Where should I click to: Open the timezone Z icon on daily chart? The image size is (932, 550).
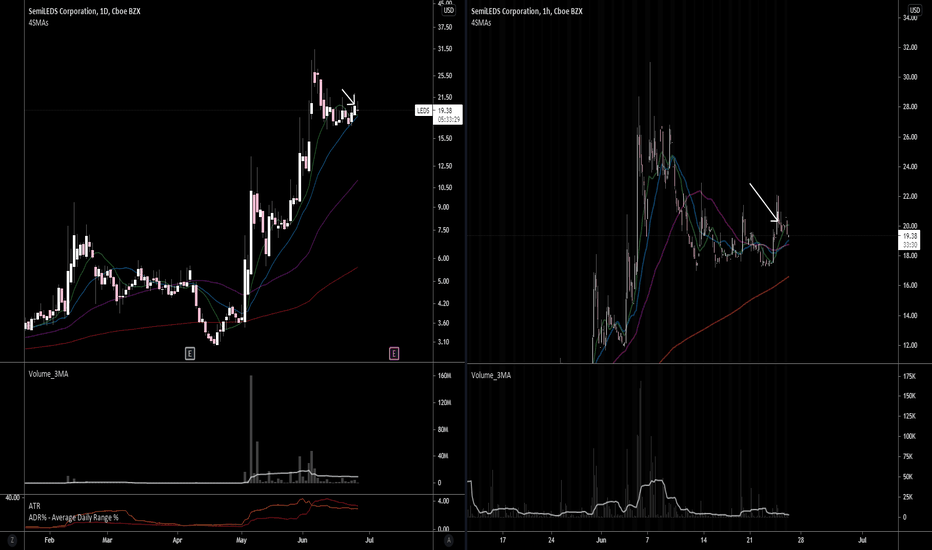pos(12,540)
